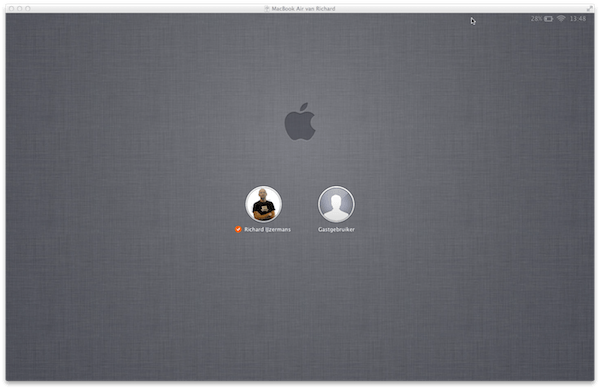Select the Richard IJzermans user avatar
Viewport: 600px width, 389px height.
[263, 204]
